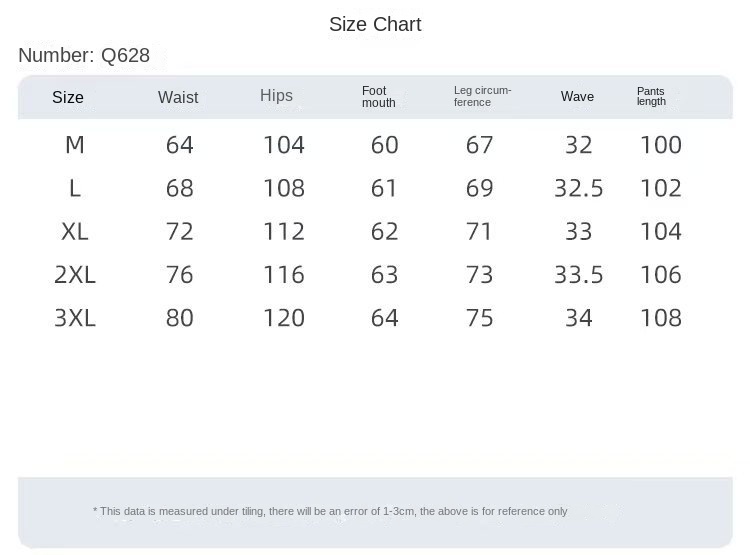Select the 2XL size row label

click(75, 274)
